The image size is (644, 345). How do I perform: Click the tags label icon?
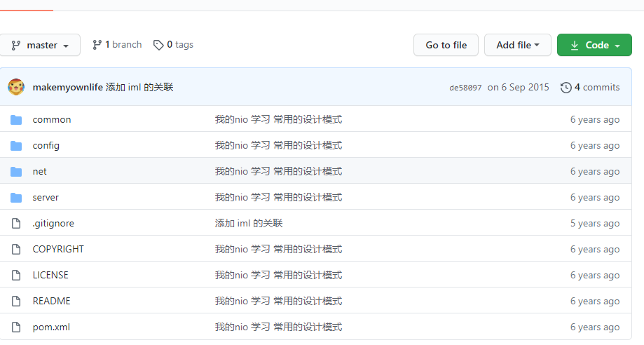tap(158, 45)
